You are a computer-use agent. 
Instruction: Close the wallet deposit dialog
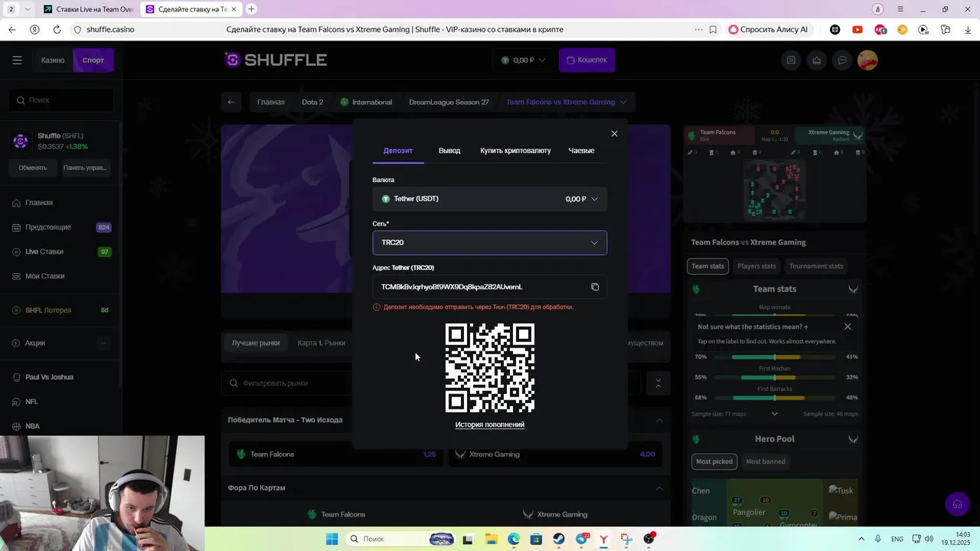pyautogui.click(x=614, y=134)
